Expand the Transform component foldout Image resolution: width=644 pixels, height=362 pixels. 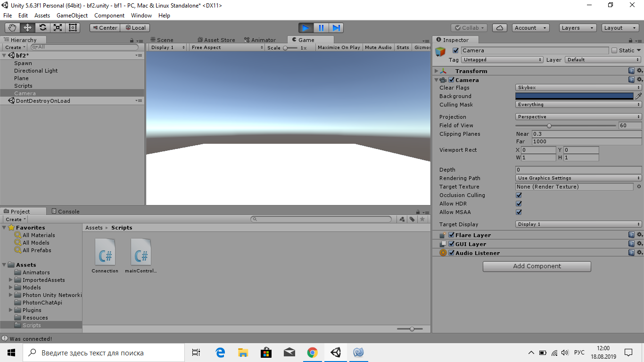click(x=436, y=71)
